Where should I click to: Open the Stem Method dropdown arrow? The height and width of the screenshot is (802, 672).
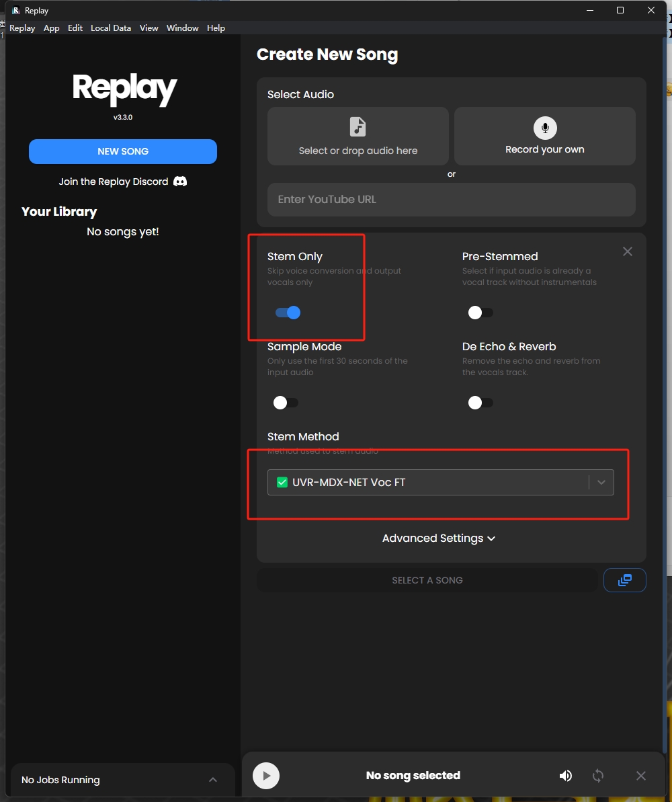pos(601,482)
